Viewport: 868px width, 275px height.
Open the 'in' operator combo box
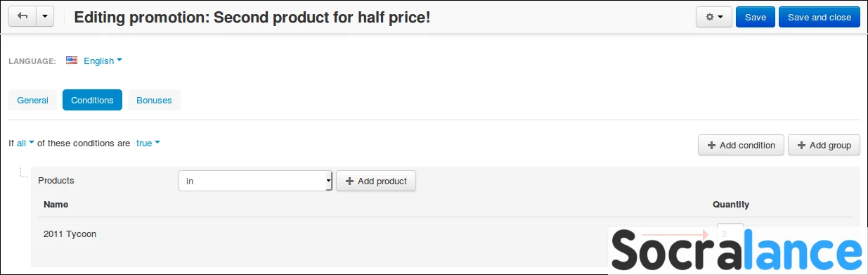[255, 181]
